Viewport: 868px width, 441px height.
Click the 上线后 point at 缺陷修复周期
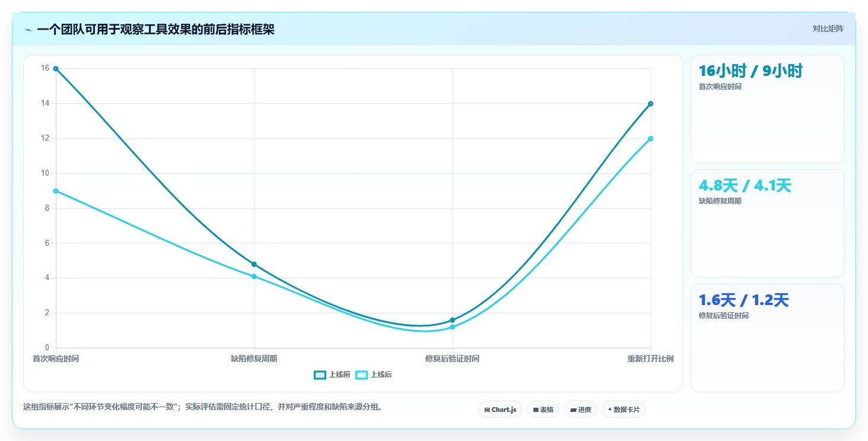(x=254, y=277)
